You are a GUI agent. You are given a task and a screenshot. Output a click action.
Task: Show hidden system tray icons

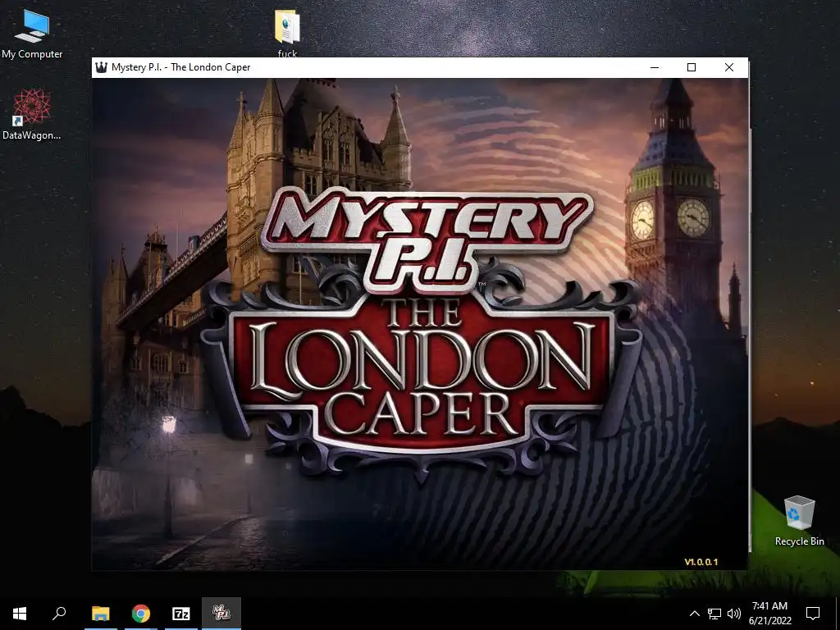click(694, 614)
